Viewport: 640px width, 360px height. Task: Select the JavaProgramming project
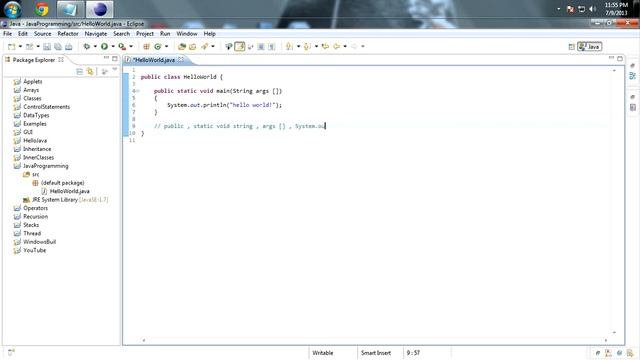click(x=45, y=166)
